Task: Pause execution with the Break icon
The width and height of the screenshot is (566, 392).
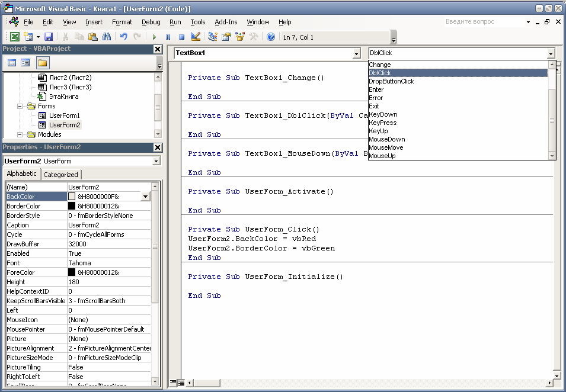Action: pos(168,37)
